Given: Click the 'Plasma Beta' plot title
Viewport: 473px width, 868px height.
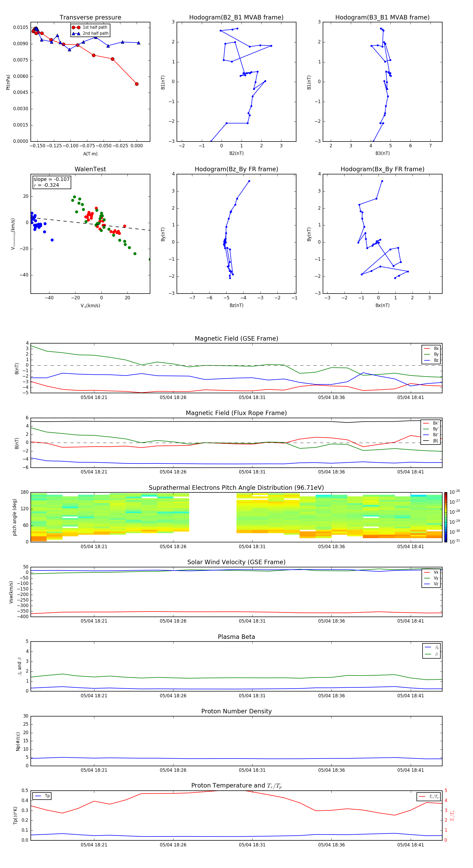Looking at the screenshot, I should (x=236, y=637).
